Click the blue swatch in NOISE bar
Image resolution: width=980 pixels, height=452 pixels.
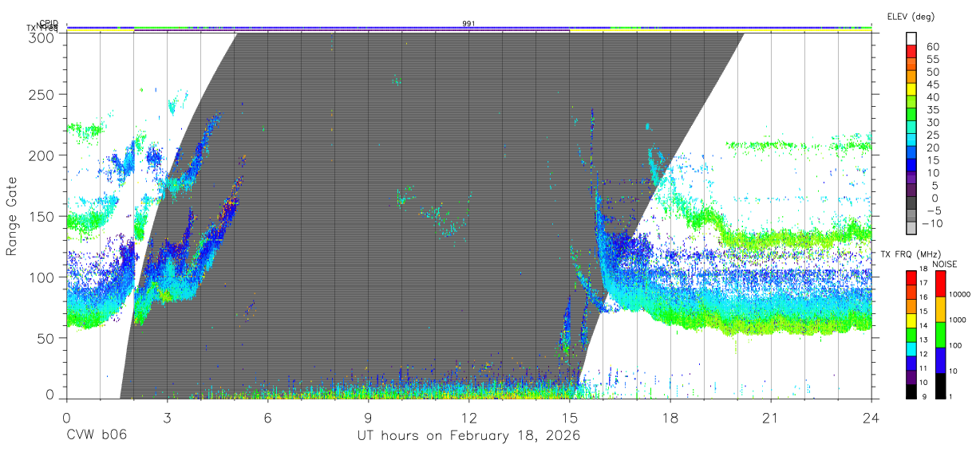coord(940,360)
